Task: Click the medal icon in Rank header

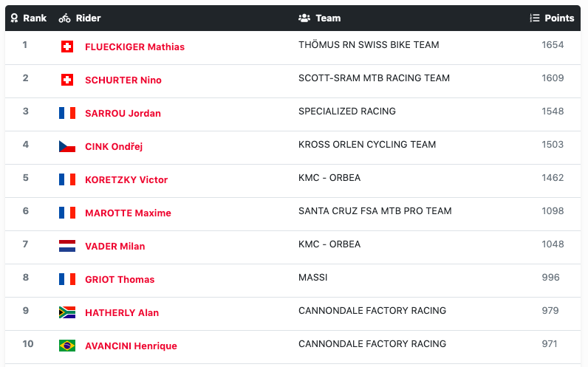Action: (x=14, y=18)
